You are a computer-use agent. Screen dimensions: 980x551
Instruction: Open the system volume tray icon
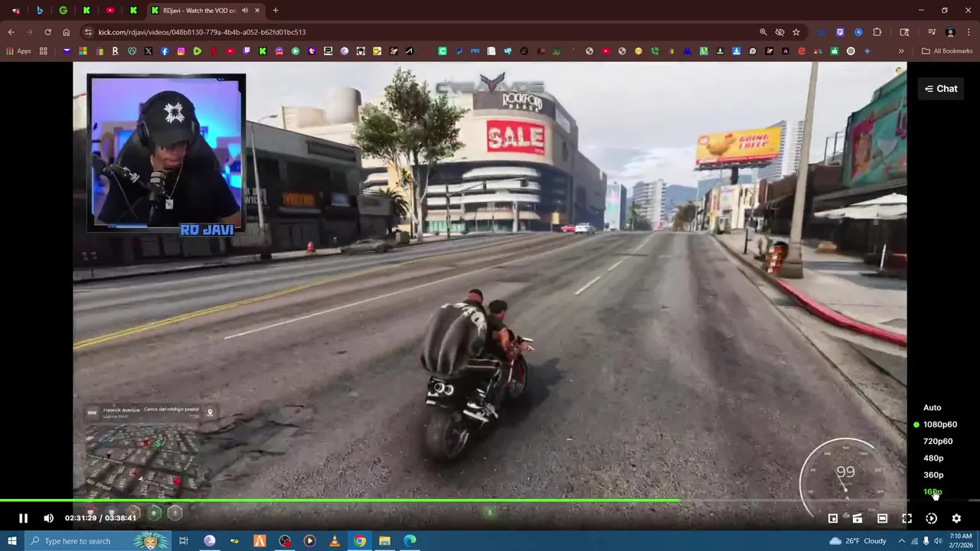pos(938,541)
